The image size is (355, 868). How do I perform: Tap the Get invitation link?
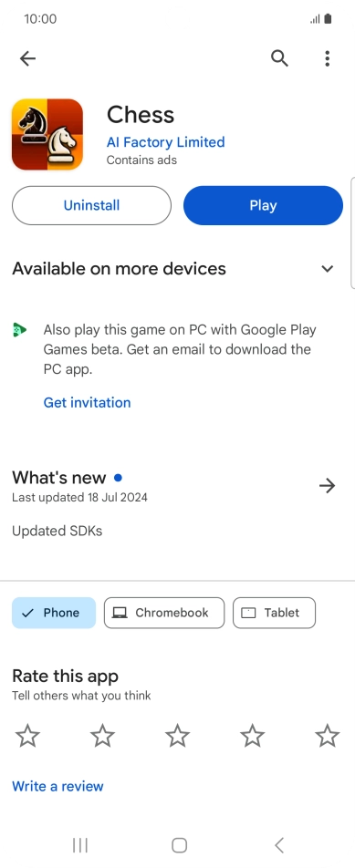87,402
